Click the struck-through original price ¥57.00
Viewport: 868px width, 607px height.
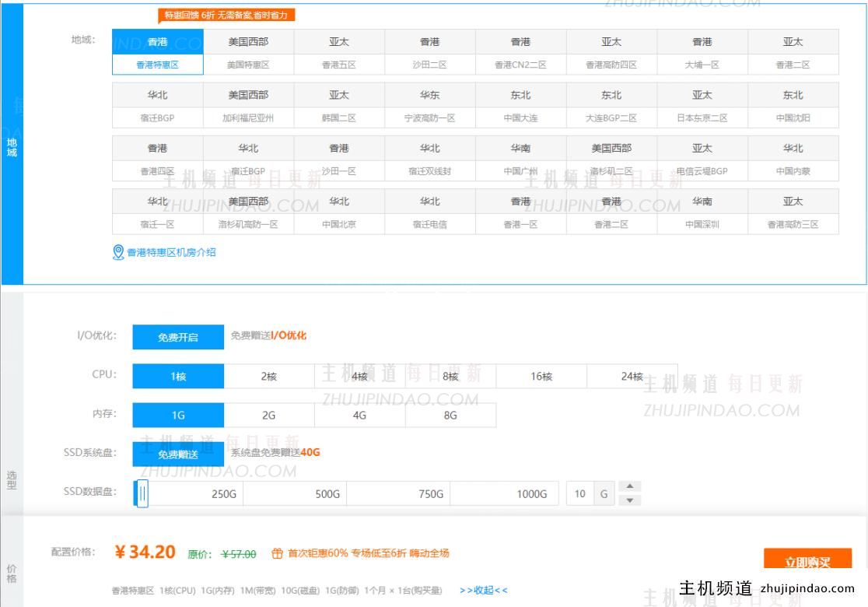coord(239,554)
